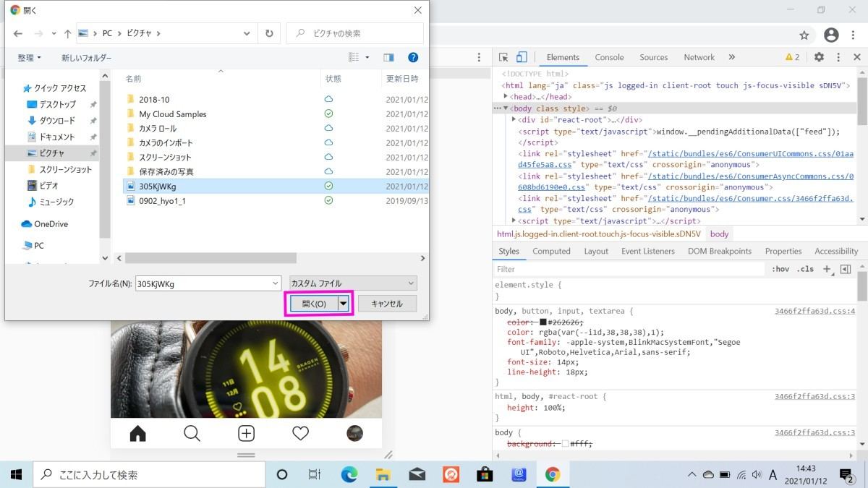Toggle the preview pane icon
The width and height of the screenshot is (868, 488).
click(388, 57)
